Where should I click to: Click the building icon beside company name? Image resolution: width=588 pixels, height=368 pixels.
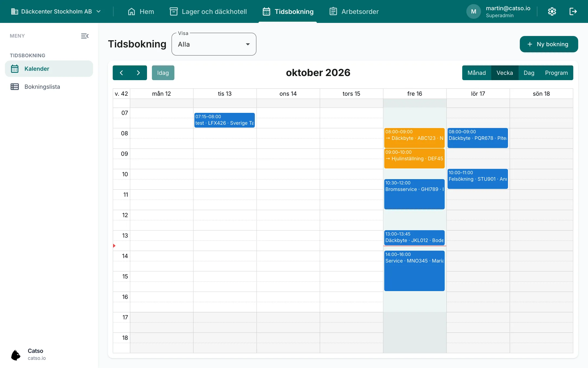tap(14, 11)
